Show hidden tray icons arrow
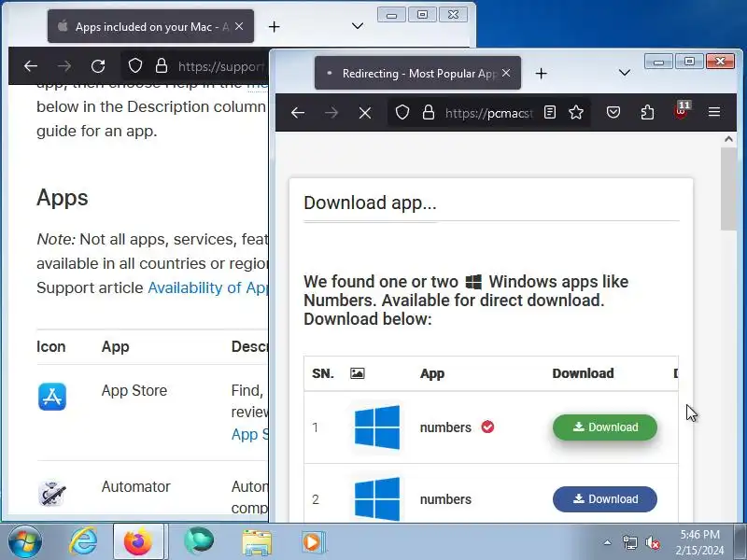The width and height of the screenshot is (747, 560). [x=608, y=542]
